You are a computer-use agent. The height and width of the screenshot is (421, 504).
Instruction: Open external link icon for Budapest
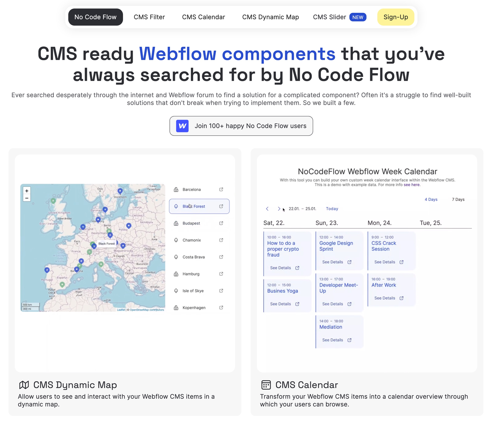tap(221, 223)
